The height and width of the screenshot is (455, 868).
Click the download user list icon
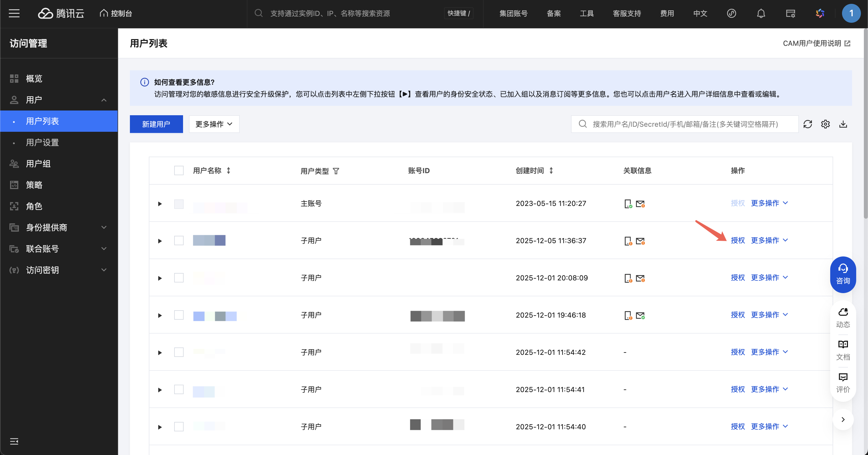(843, 124)
